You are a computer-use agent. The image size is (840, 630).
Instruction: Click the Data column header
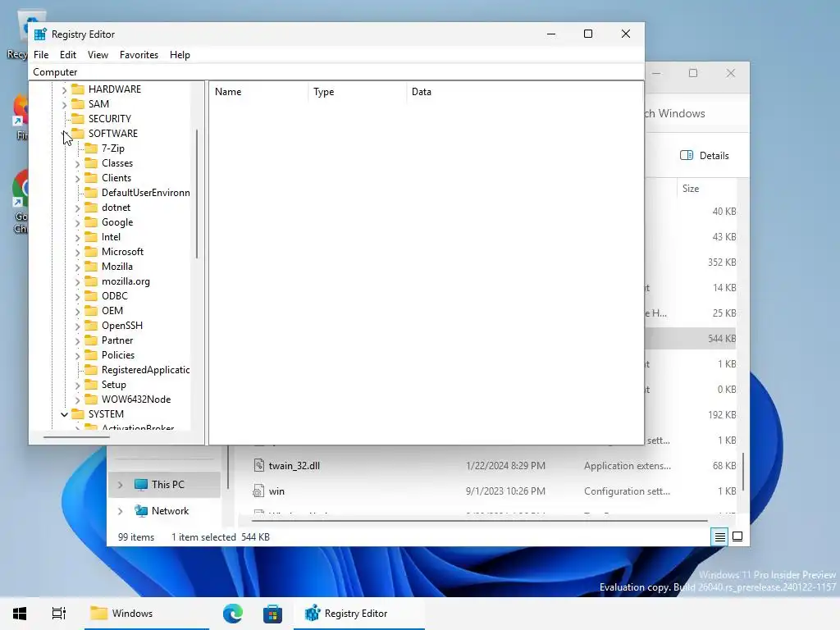[524, 92]
